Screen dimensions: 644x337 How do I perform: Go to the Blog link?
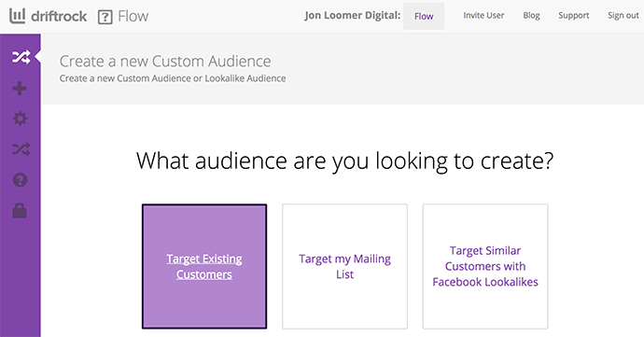pos(531,16)
